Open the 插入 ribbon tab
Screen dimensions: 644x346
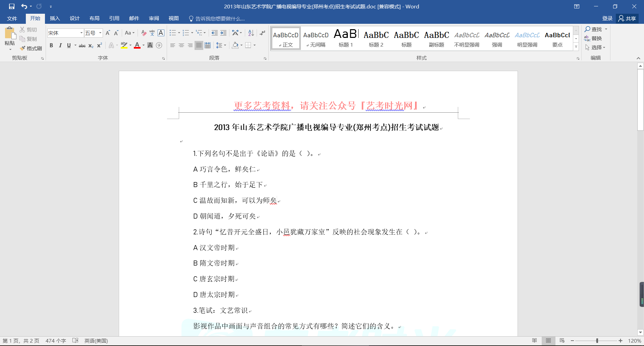(x=55, y=18)
